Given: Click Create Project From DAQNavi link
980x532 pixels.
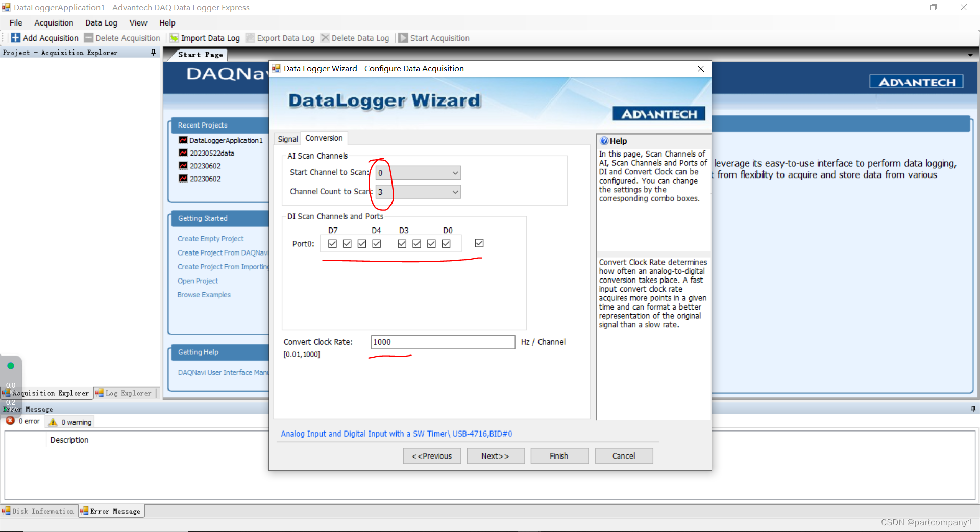Looking at the screenshot, I should pyautogui.click(x=223, y=253).
